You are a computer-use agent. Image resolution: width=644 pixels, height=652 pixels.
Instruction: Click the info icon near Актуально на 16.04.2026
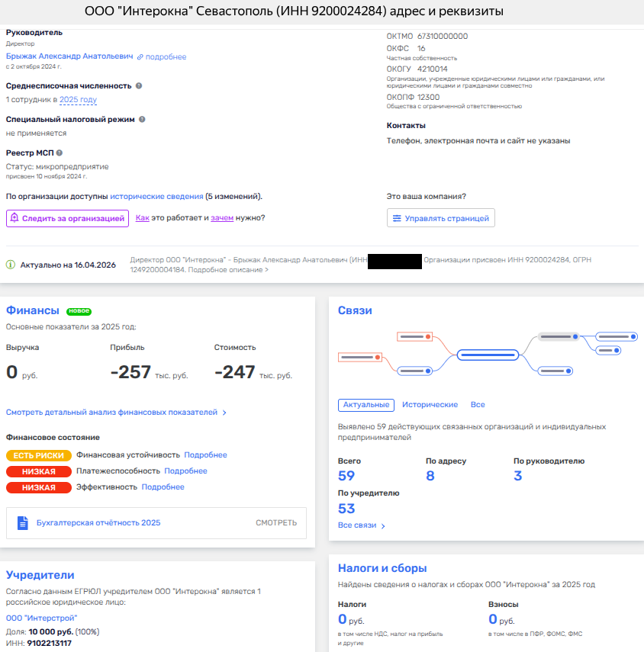pos(11,265)
